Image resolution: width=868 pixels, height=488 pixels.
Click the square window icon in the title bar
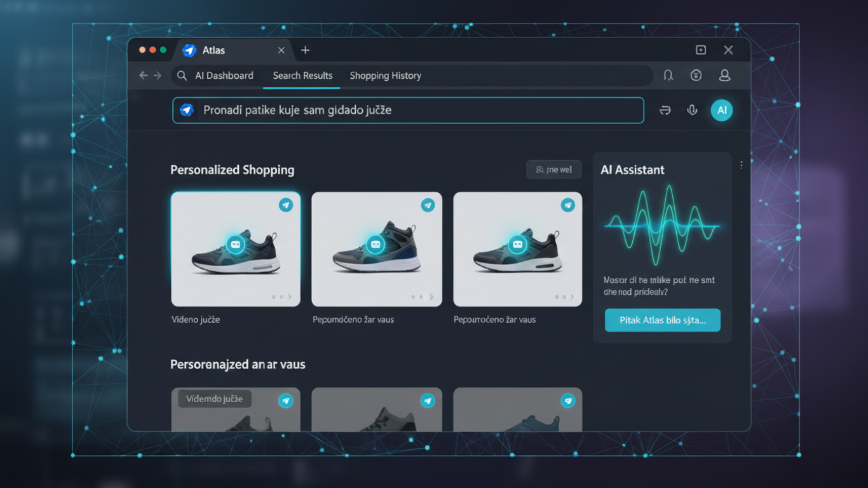click(701, 50)
